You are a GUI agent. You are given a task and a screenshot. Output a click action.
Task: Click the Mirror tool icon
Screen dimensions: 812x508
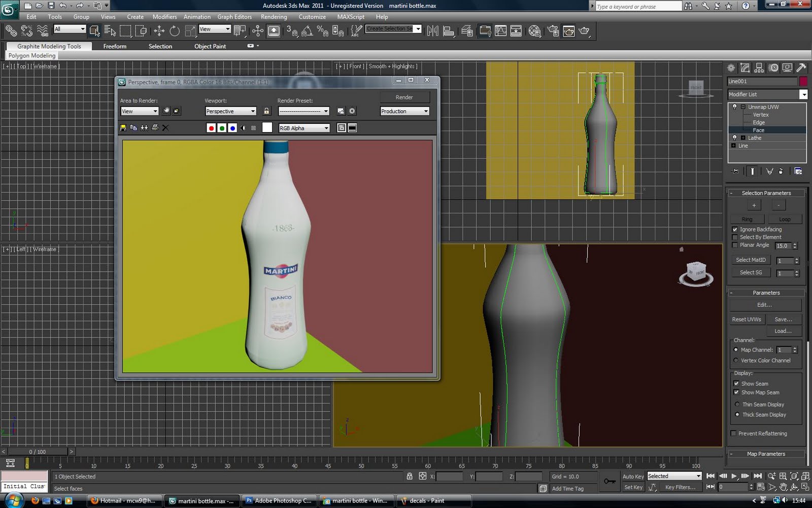tap(432, 31)
